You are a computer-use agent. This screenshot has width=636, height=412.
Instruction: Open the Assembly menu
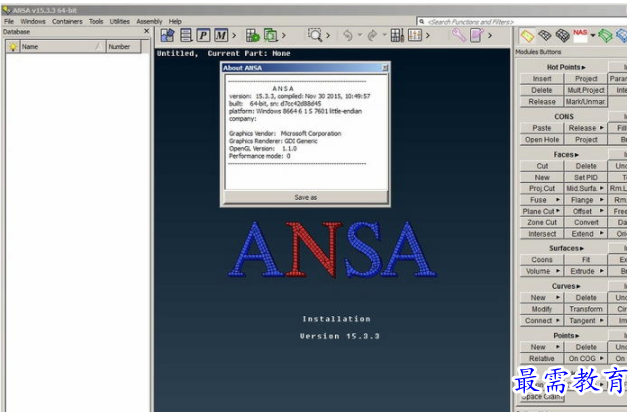click(149, 21)
